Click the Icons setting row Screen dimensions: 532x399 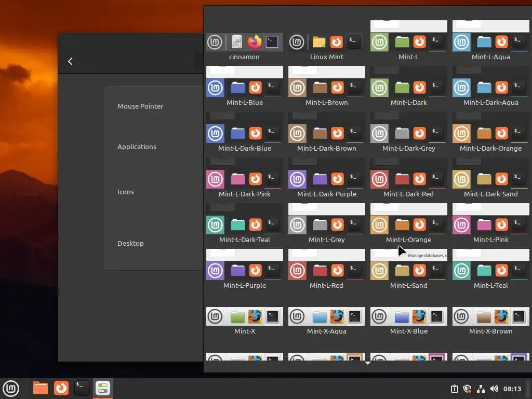click(153, 192)
